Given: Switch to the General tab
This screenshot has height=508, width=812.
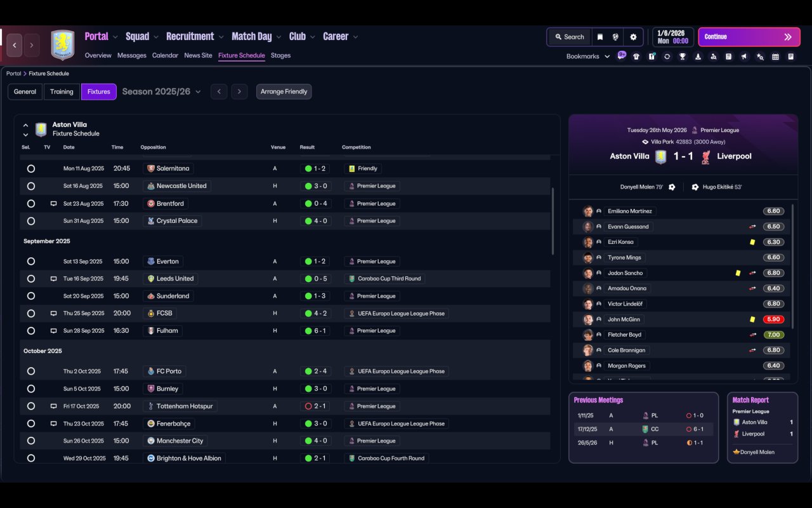Looking at the screenshot, I should pos(25,92).
